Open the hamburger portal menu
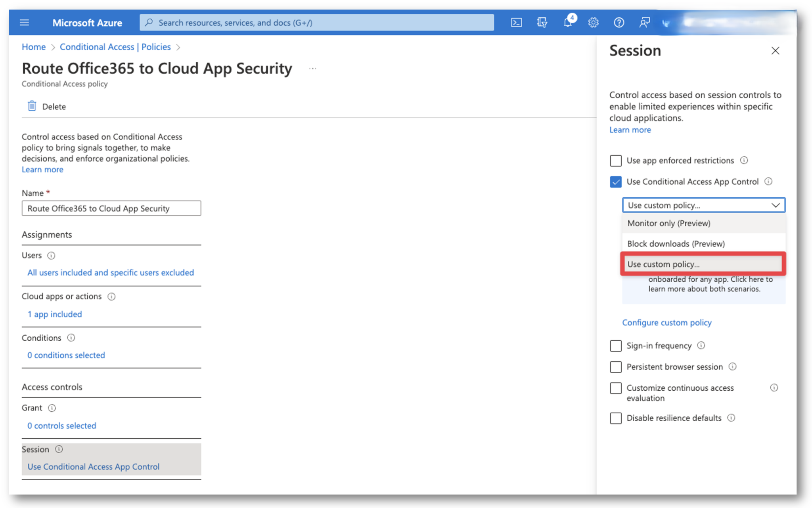Screen dimensions: 812x508 click(x=24, y=23)
